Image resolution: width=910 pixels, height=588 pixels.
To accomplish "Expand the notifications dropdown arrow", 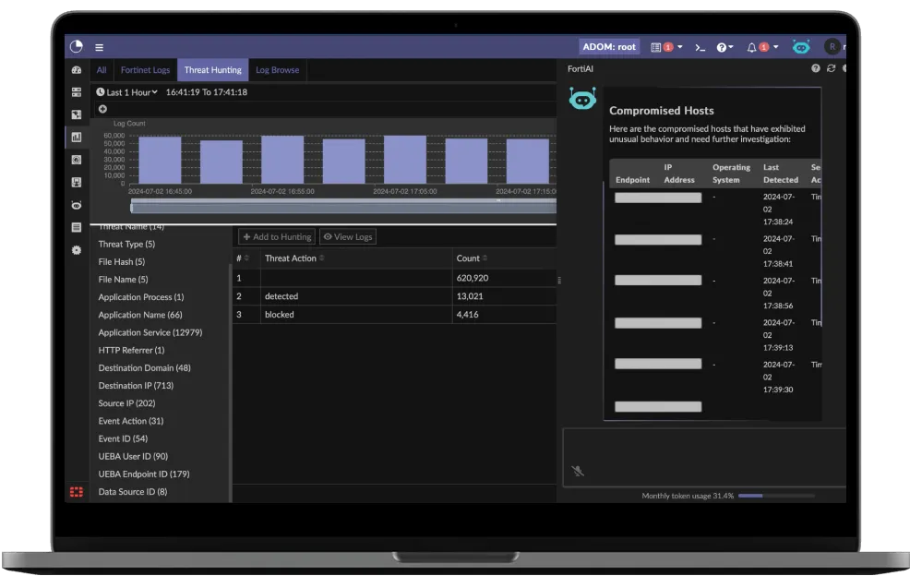I will (776, 47).
